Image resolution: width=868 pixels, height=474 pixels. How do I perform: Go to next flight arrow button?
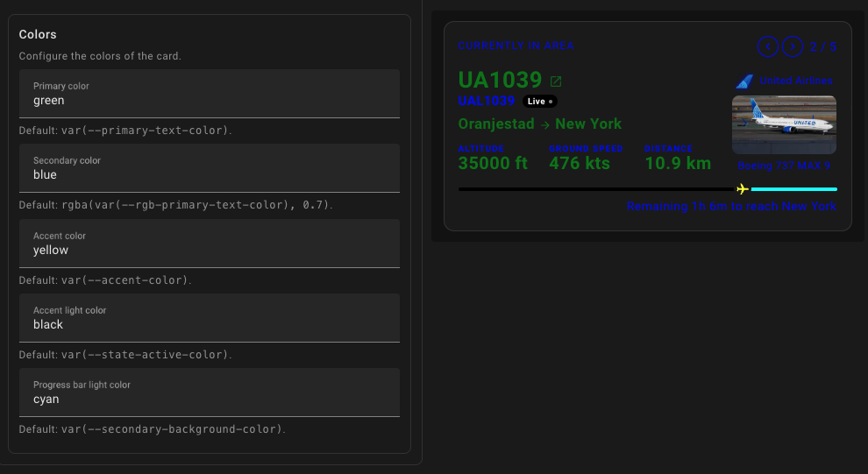click(x=793, y=46)
